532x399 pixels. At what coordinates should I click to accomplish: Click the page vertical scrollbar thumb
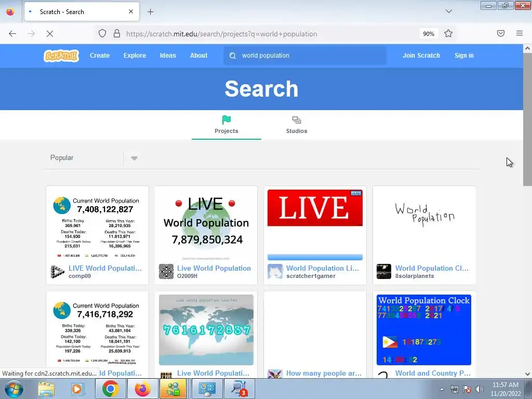click(x=527, y=119)
